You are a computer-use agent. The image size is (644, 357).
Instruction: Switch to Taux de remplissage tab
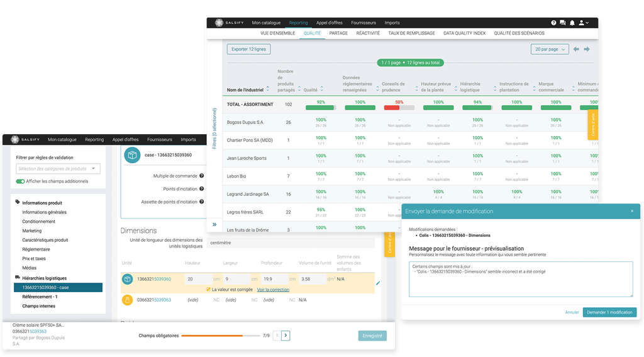pos(411,33)
